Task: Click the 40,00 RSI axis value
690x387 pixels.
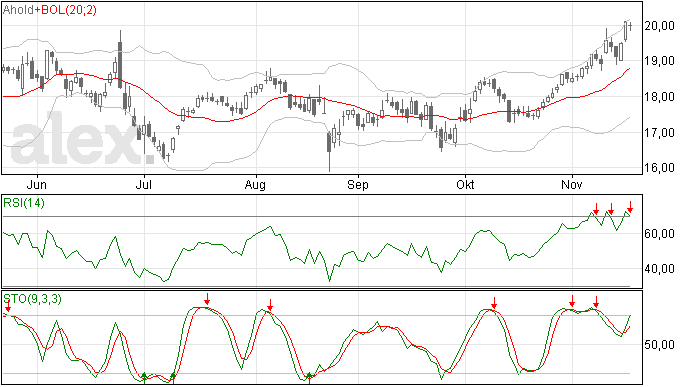Action: point(659,269)
